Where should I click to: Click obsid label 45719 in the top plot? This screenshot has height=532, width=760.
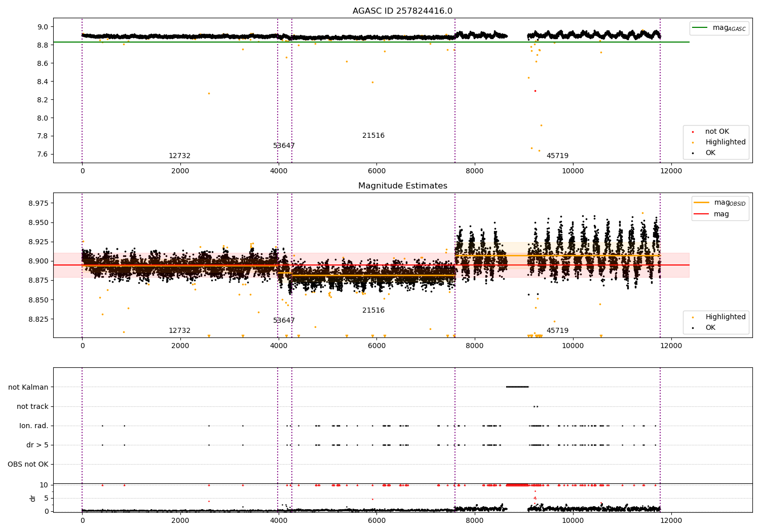click(x=557, y=156)
